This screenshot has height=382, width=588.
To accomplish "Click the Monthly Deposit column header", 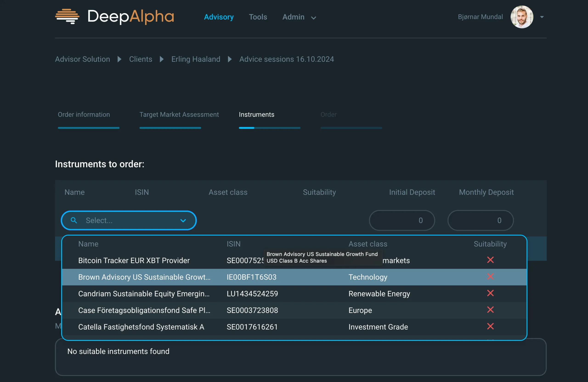I will pos(486,192).
